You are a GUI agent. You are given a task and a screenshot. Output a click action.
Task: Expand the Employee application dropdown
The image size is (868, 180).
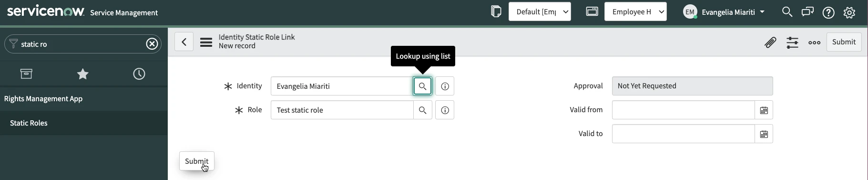pos(635,11)
